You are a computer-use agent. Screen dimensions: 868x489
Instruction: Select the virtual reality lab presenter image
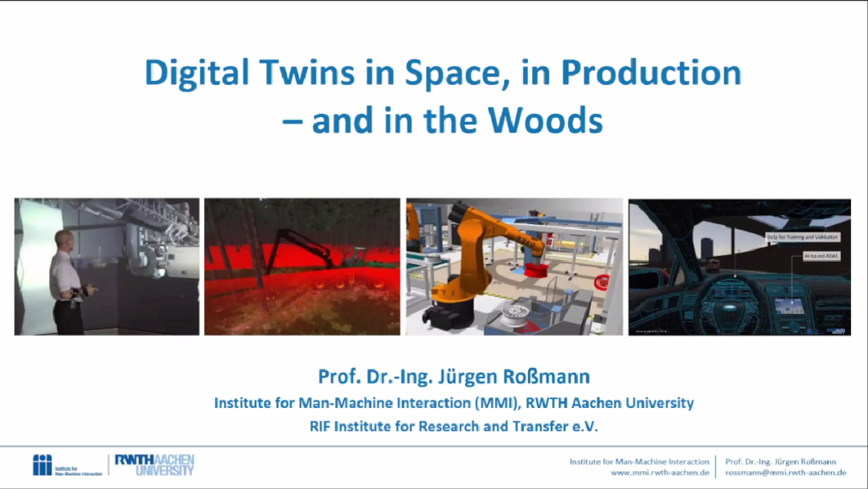pyautogui.click(x=107, y=267)
